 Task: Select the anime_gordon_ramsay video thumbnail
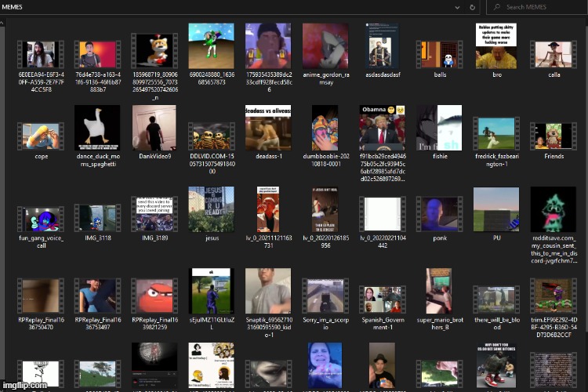coord(325,46)
